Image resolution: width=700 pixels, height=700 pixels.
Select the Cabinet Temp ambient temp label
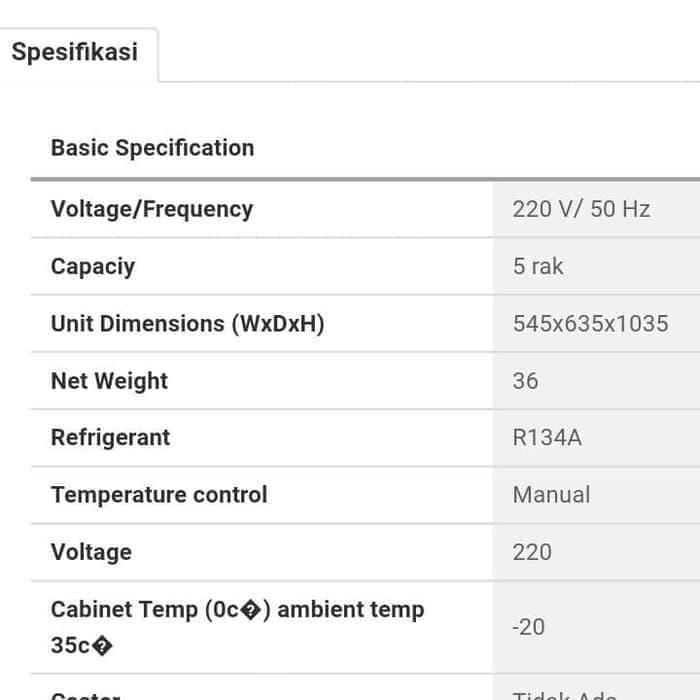237,627
